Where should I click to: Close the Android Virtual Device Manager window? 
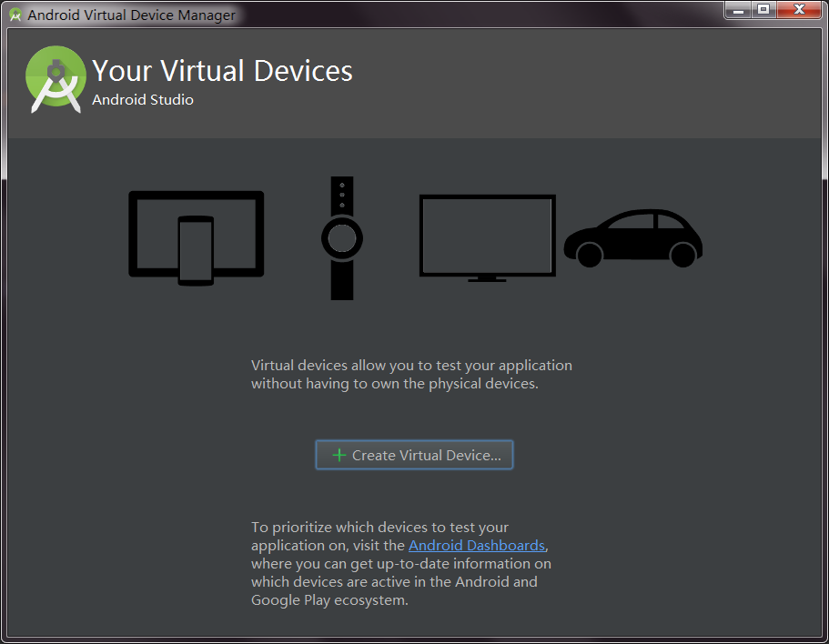[x=800, y=10]
